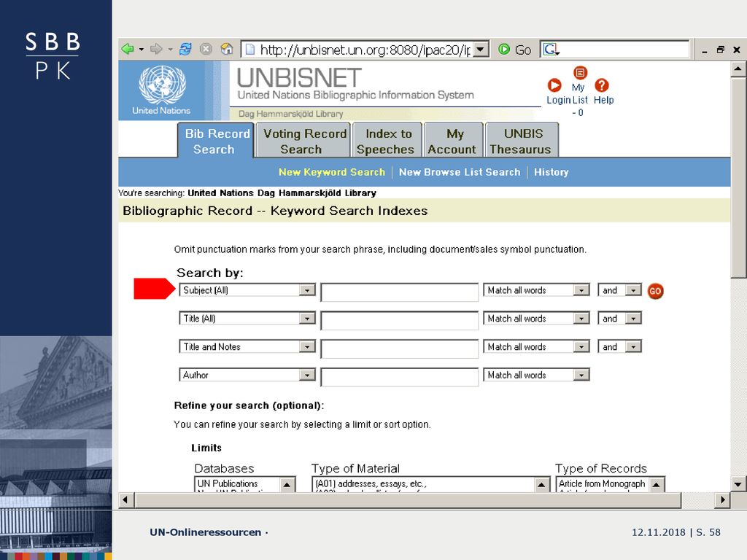Open the 'and' operator dropdown in Subject row
Screen dimensions: 747x560
click(633, 290)
